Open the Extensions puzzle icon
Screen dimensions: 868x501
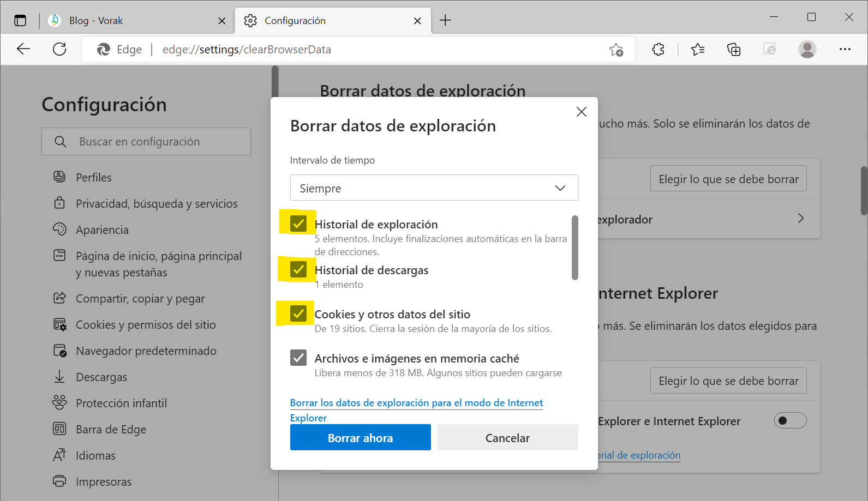659,50
